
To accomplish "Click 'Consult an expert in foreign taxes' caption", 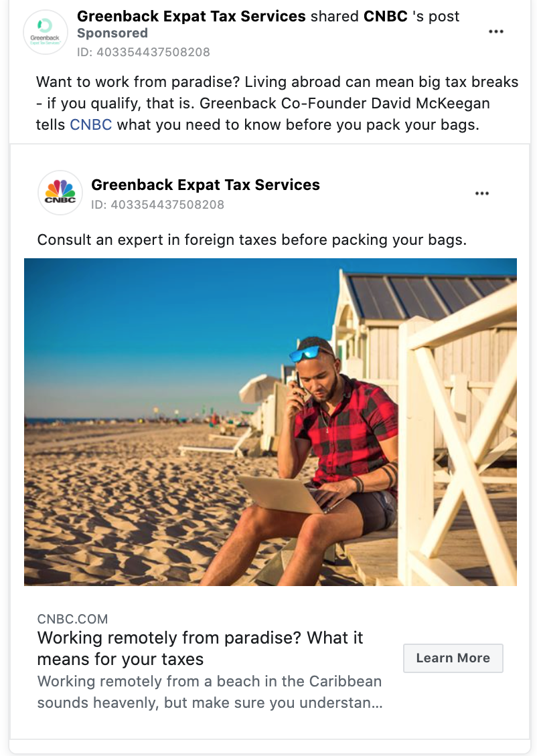I will click(x=252, y=240).
